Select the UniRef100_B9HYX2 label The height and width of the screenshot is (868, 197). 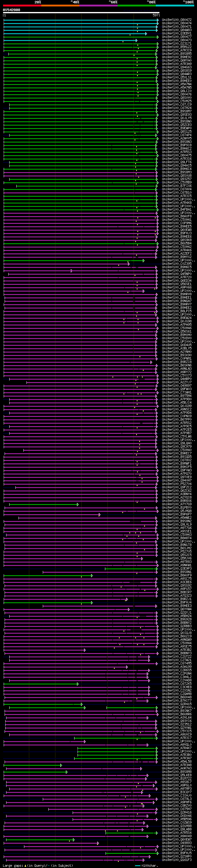point(177,257)
